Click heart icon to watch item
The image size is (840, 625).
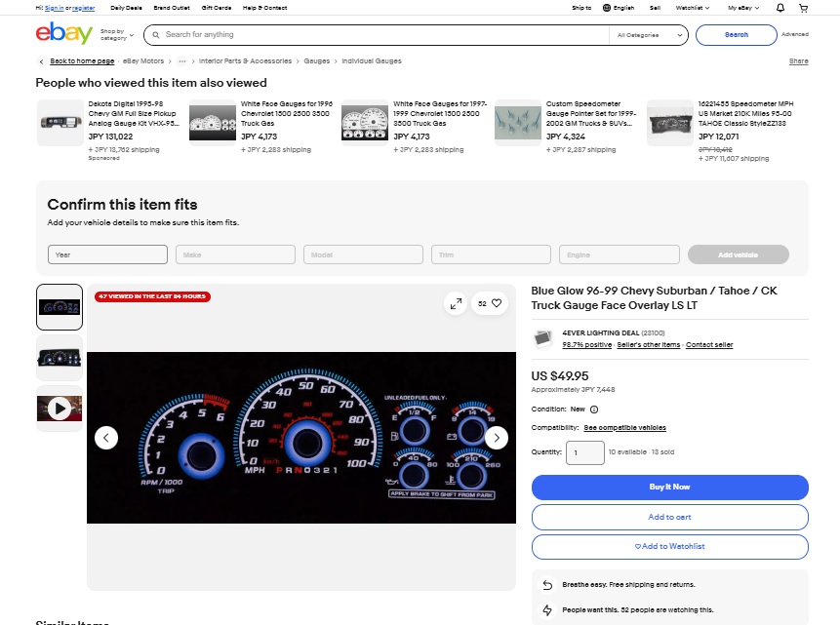click(497, 303)
